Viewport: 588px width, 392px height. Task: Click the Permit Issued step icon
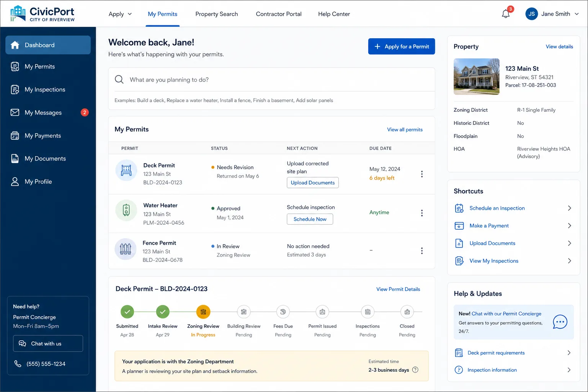[x=322, y=312]
